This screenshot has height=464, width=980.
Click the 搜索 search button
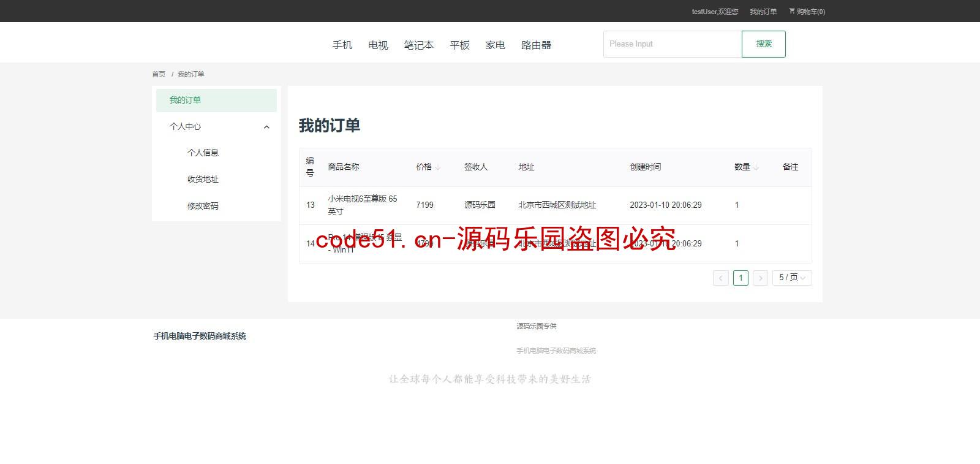click(764, 44)
